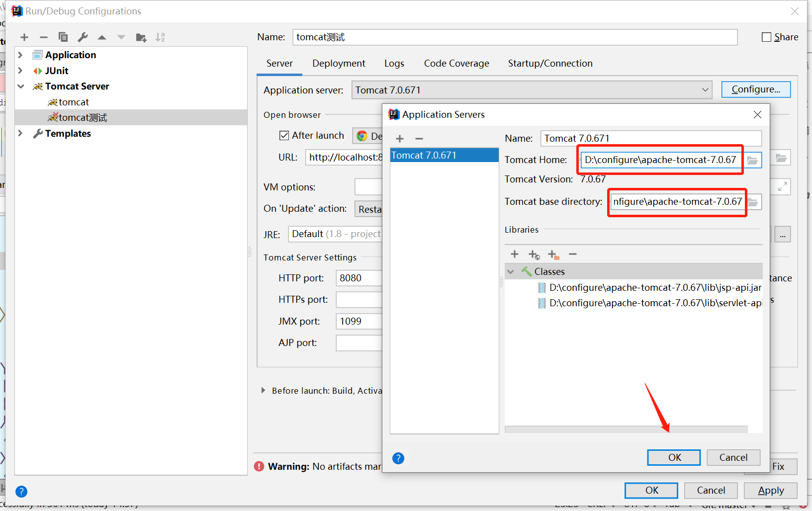
Task: Toggle After launch checkbox
Action: coord(284,136)
